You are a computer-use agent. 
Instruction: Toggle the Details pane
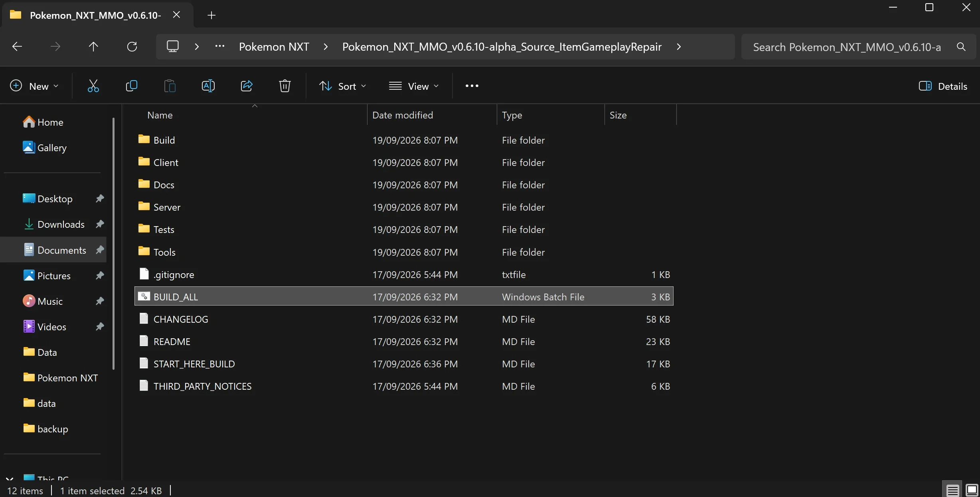[943, 86]
